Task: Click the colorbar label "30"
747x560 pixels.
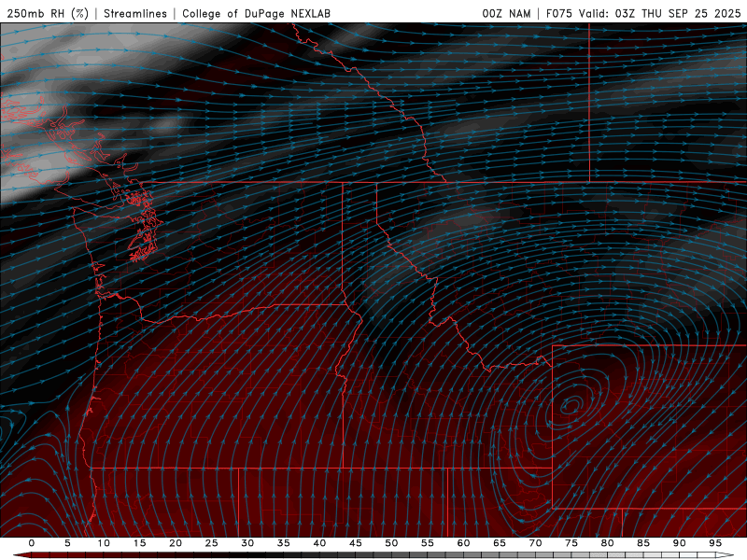Action: click(x=247, y=543)
